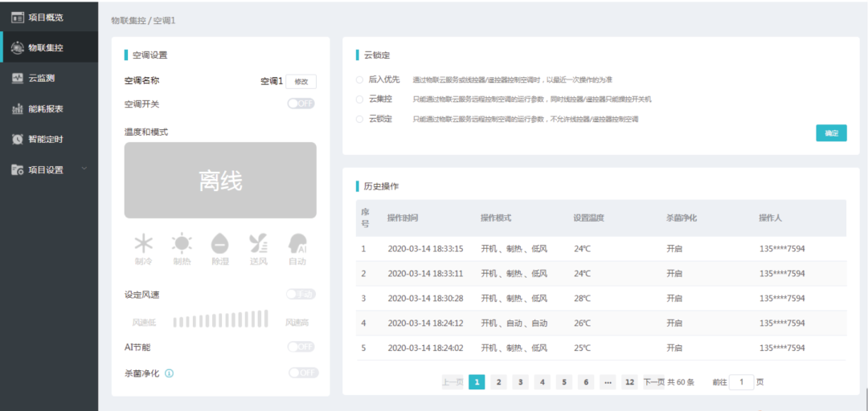The image size is (868, 411).
Task: Select the 制热 heating mode icon
Action: 182,244
